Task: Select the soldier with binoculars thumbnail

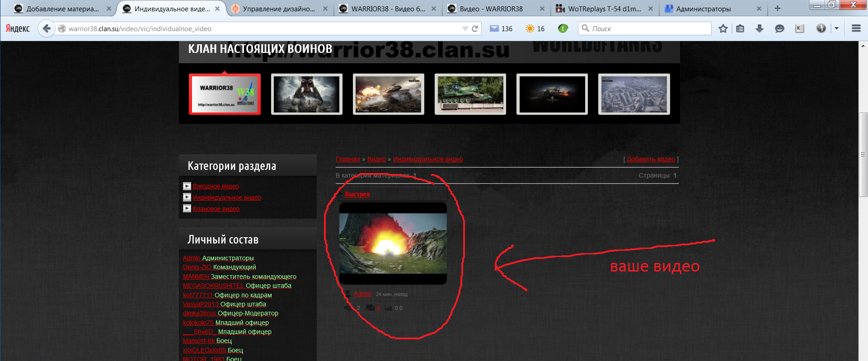Action: pos(306,94)
